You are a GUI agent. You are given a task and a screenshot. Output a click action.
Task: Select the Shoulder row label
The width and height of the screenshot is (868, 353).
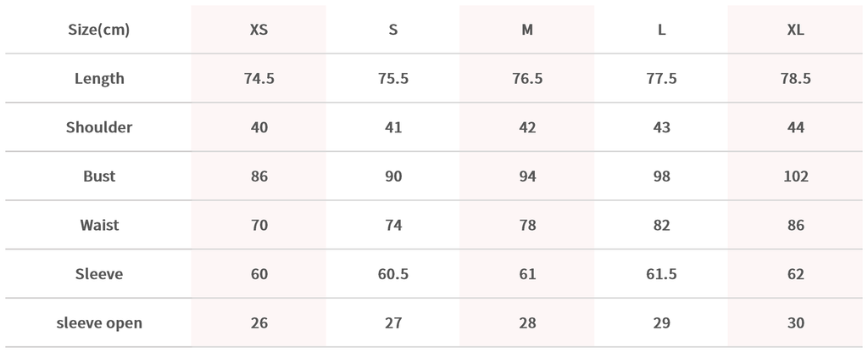pyautogui.click(x=99, y=128)
